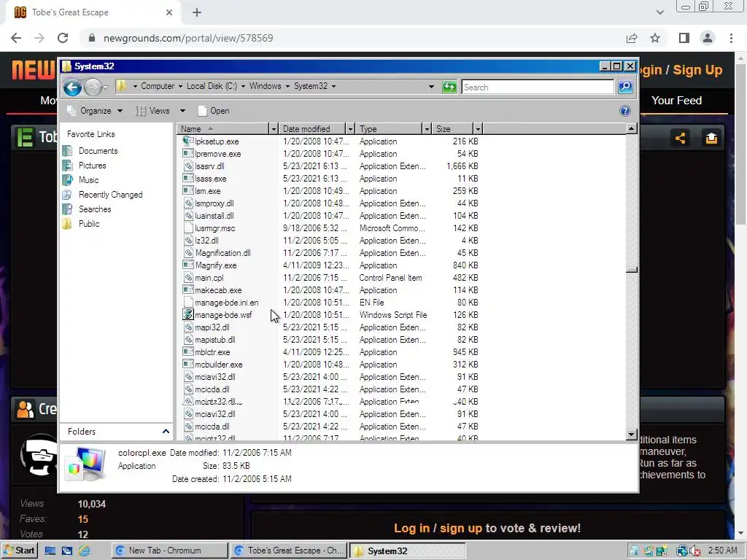Select the lusmgr.msc file row

coord(330,228)
